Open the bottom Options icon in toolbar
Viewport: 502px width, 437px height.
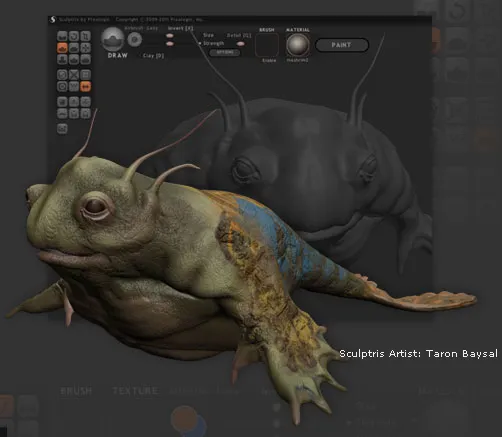click(x=62, y=129)
